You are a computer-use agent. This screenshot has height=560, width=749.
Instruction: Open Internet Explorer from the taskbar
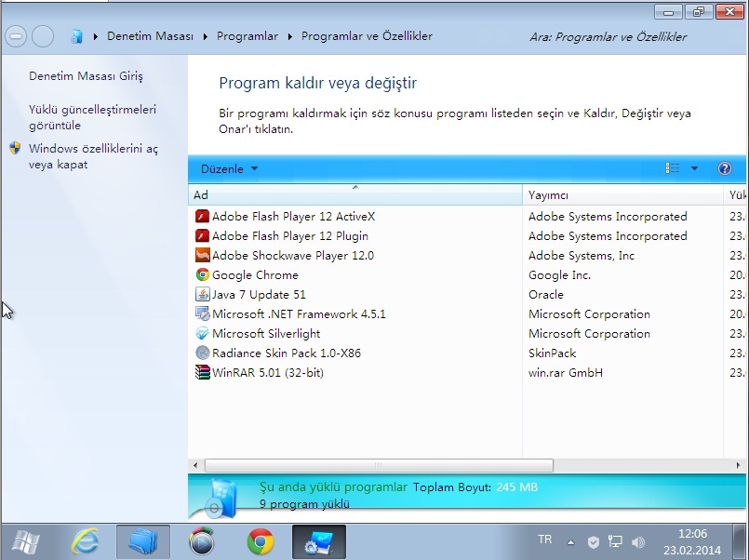(87, 541)
